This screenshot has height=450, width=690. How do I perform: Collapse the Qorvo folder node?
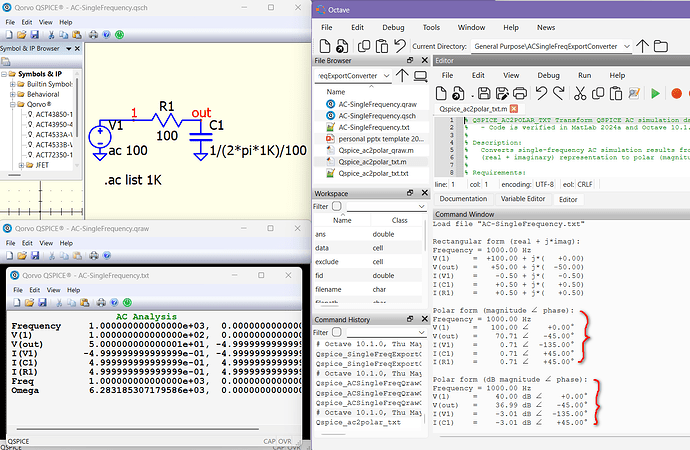13,104
